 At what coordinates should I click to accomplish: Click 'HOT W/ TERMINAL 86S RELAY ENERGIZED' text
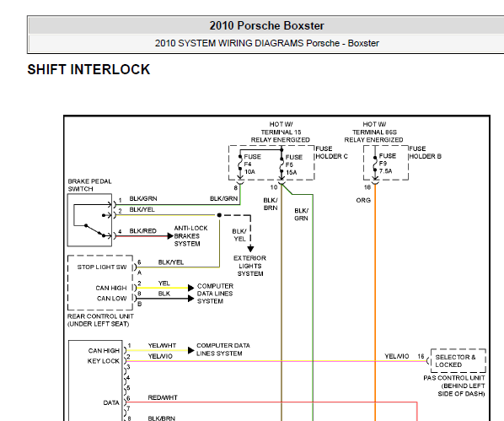373,132
